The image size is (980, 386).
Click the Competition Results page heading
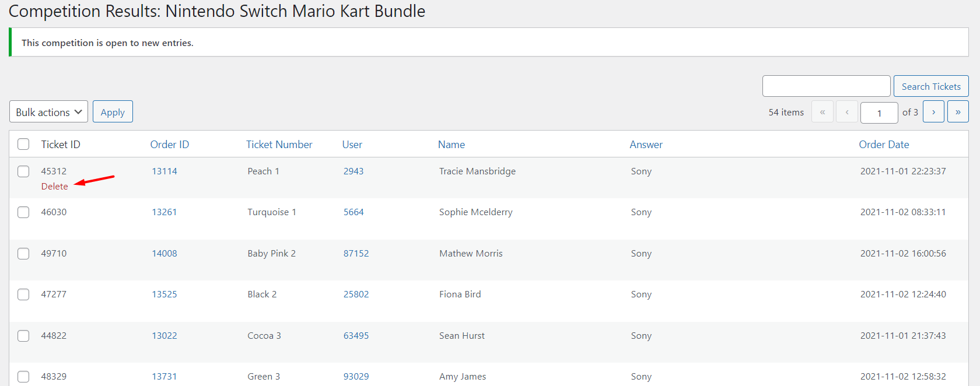click(217, 12)
